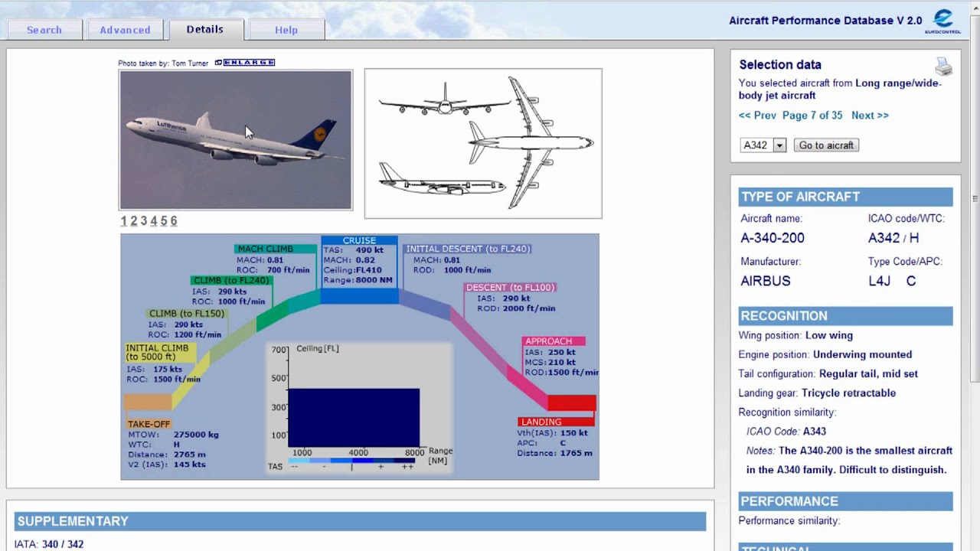
Task: Click the aircraft three-view line drawing
Action: [x=483, y=144]
